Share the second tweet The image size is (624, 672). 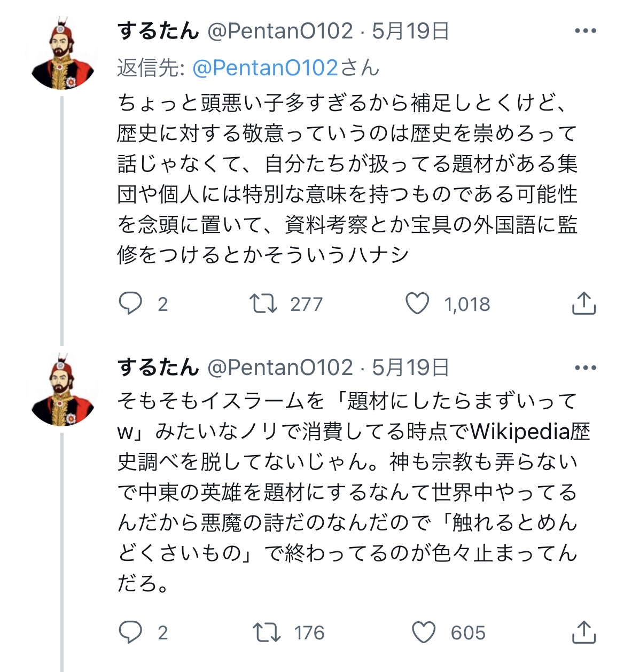583,632
